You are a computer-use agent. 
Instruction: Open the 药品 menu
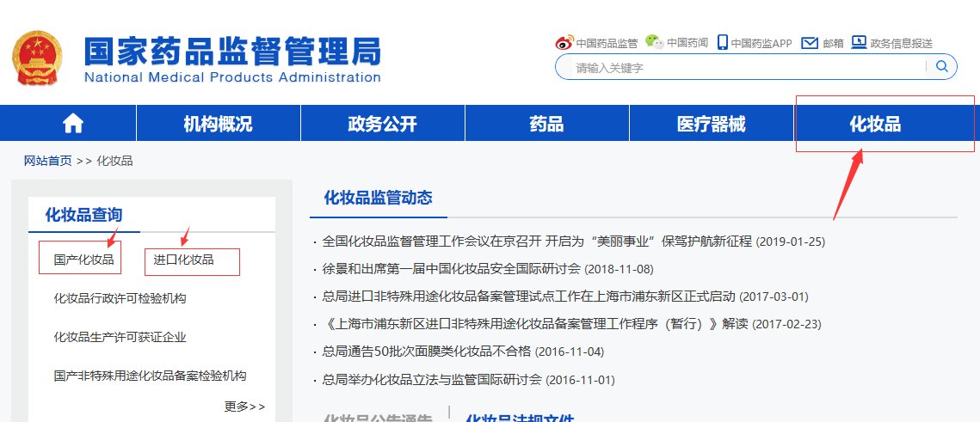click(x=547, y=124)
